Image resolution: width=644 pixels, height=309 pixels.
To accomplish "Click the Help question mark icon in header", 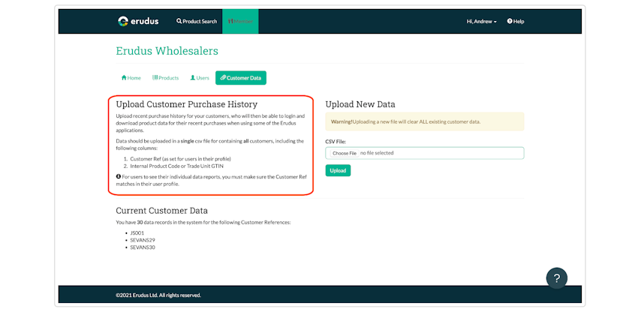I will click(x=510, y=21).
